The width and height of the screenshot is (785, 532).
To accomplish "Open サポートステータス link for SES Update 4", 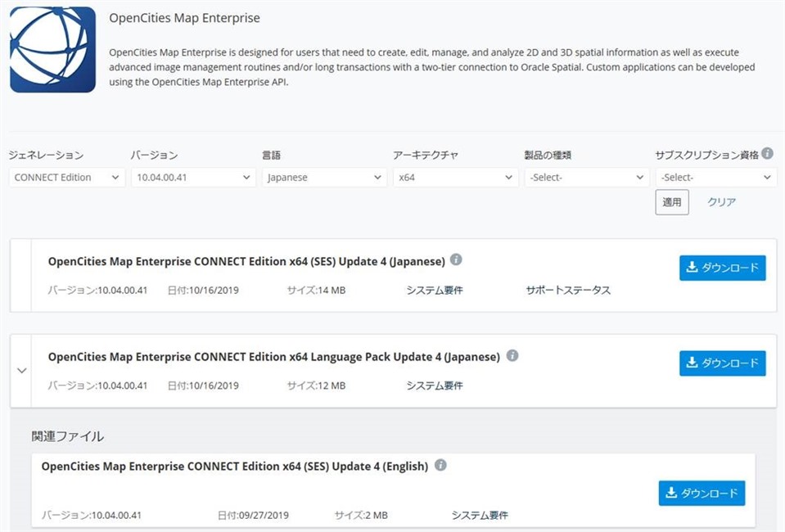I will [x=567, y=291].
